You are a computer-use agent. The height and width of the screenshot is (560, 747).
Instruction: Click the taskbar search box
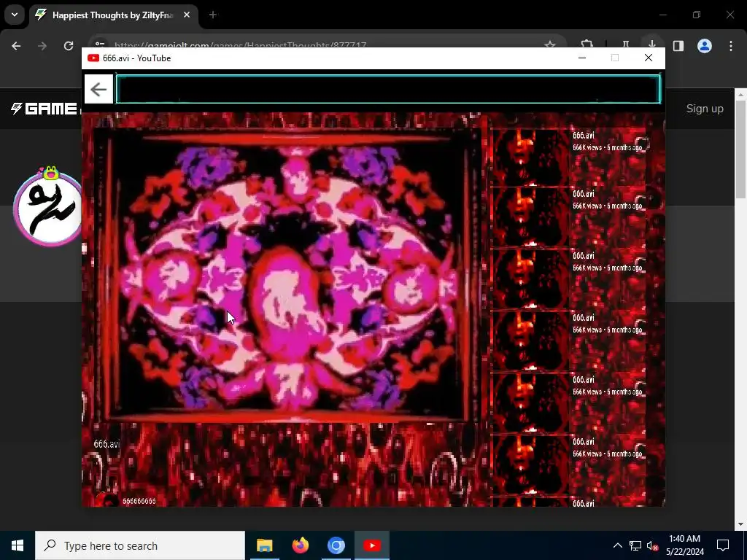point(140,545)
